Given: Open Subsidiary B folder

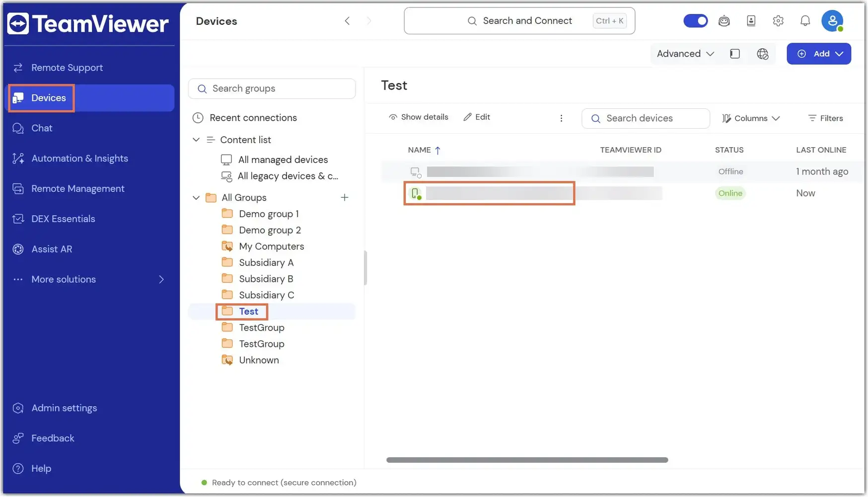Looking at the screenshot, I should point(266,279).
